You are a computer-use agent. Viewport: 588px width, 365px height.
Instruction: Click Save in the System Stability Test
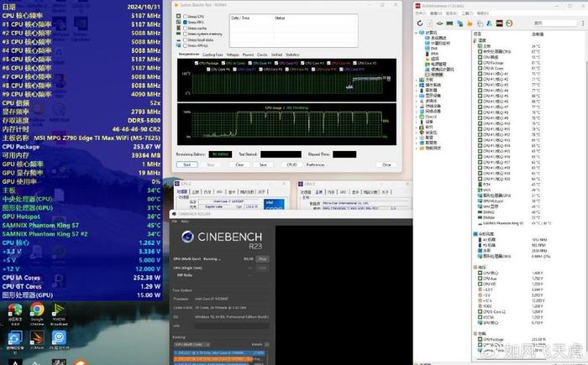(263, 164)
